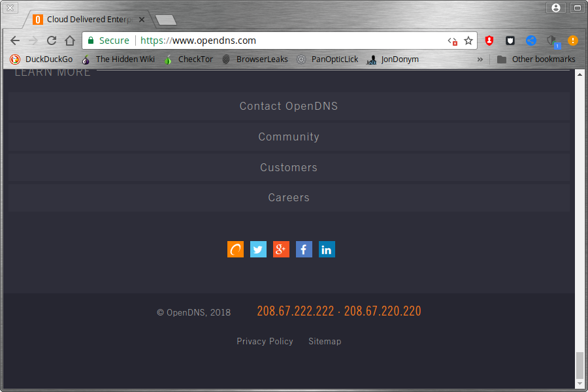Click the orange exclamation warning extension icon
The height and width of the screenshot is (392, 588).
pos(572,41)
